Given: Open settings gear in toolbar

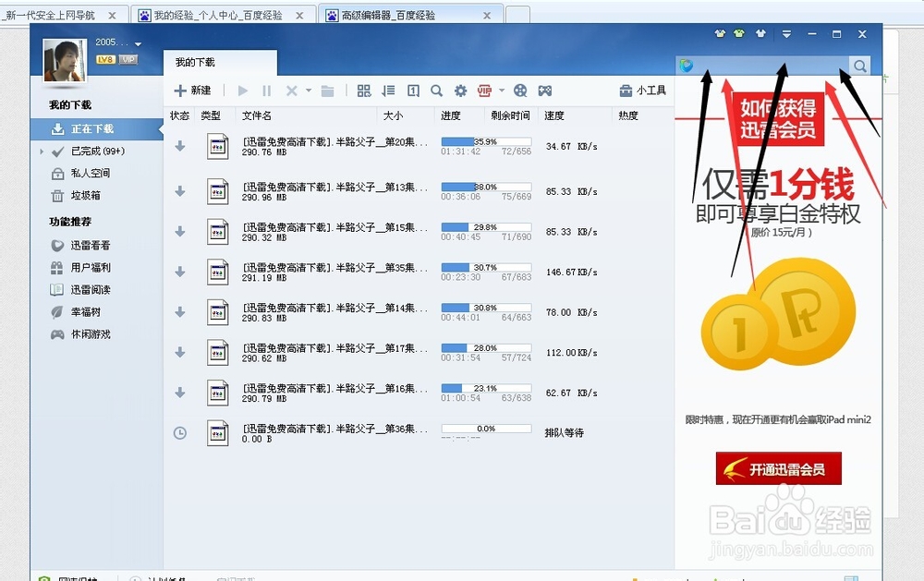Looking at the screenshot, I should (x=460, y=91).
